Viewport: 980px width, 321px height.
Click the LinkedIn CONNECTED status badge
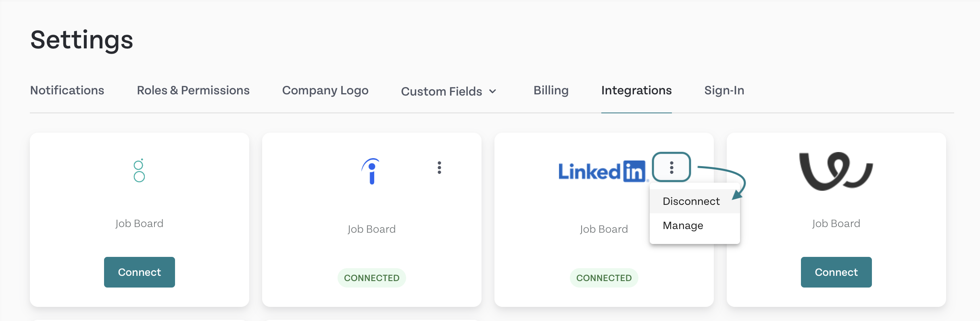[604, 278]
